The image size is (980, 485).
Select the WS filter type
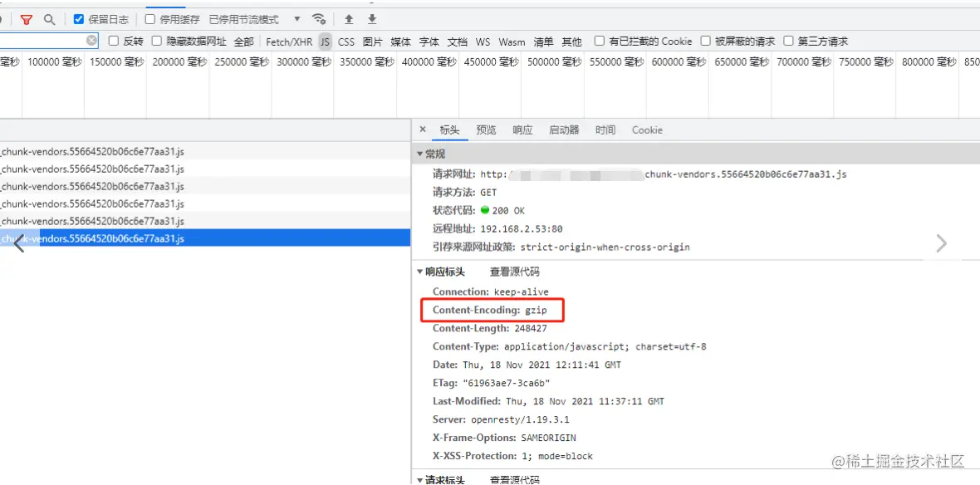tap(483, 42)
